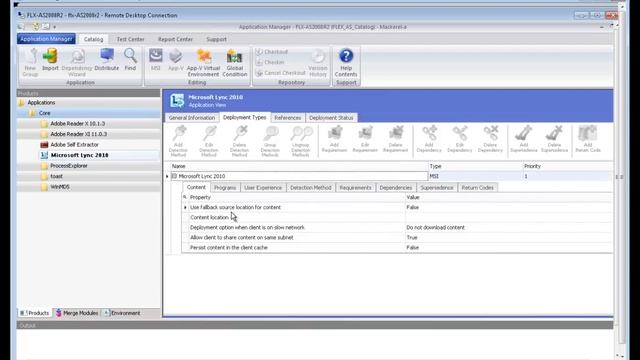Click the Checkin repository button
The height and width of the screenshot is (360, 640).
click(270, 62)
